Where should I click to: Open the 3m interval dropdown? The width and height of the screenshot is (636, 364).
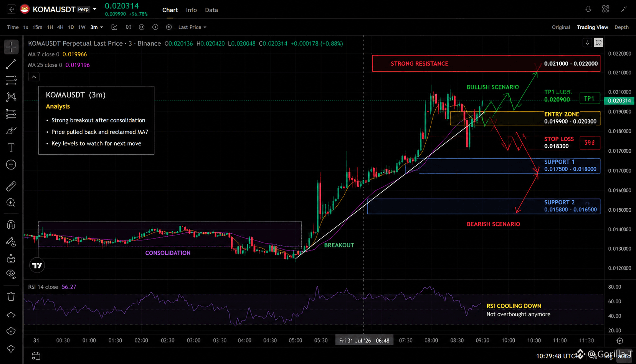click(97, 27)
